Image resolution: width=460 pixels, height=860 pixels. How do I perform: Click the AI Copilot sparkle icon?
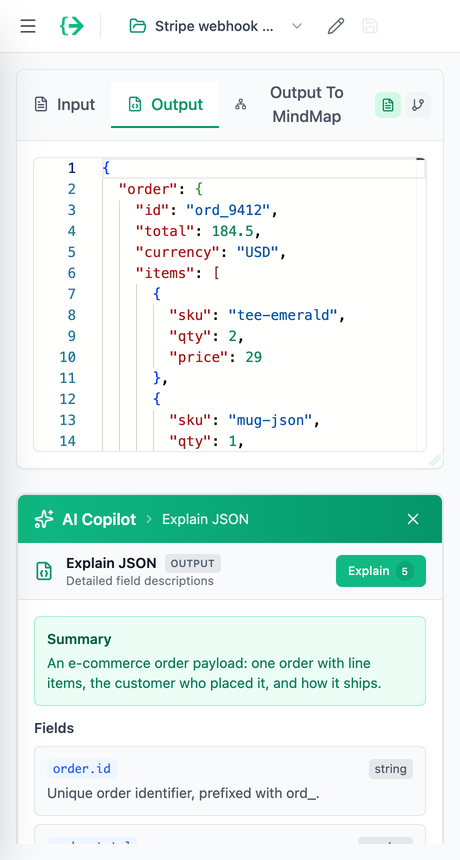click(x=44, y=519)
